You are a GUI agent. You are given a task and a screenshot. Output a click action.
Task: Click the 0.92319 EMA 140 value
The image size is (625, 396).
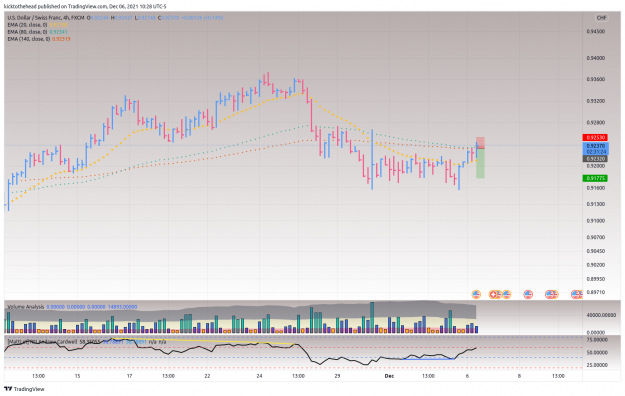pos(61,39)
